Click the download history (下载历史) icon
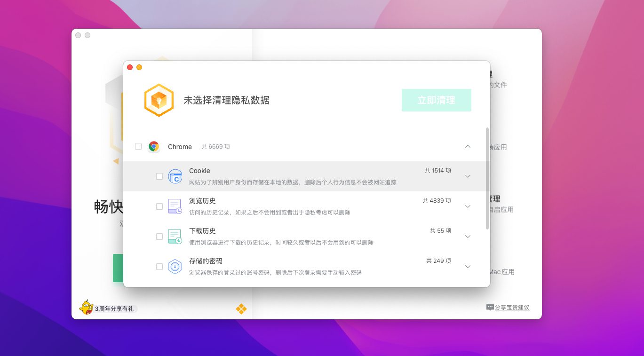644x356 pixels. 175,237
